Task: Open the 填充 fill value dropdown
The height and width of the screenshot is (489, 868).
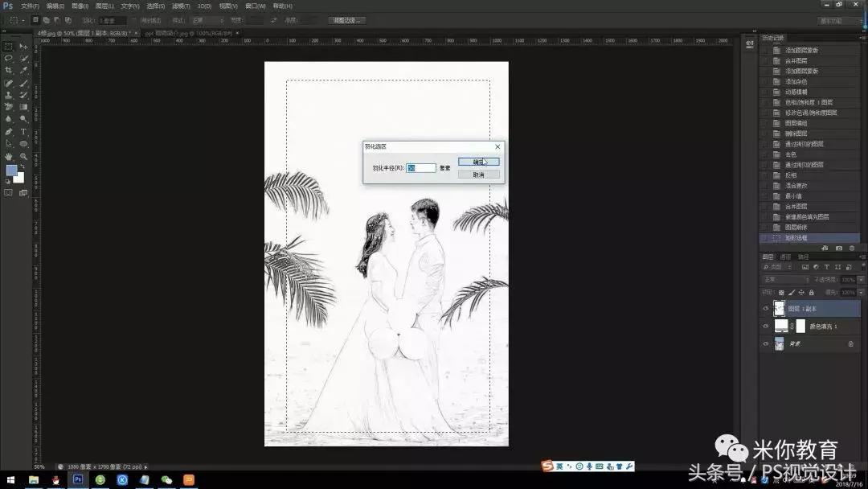Action: coord(860,292)
